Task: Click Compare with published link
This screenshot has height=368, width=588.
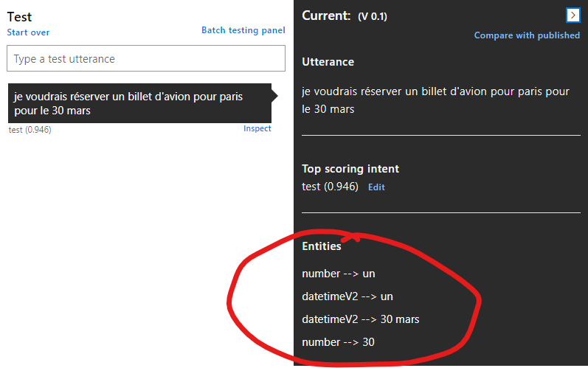Action: click(x=527, y=35)
